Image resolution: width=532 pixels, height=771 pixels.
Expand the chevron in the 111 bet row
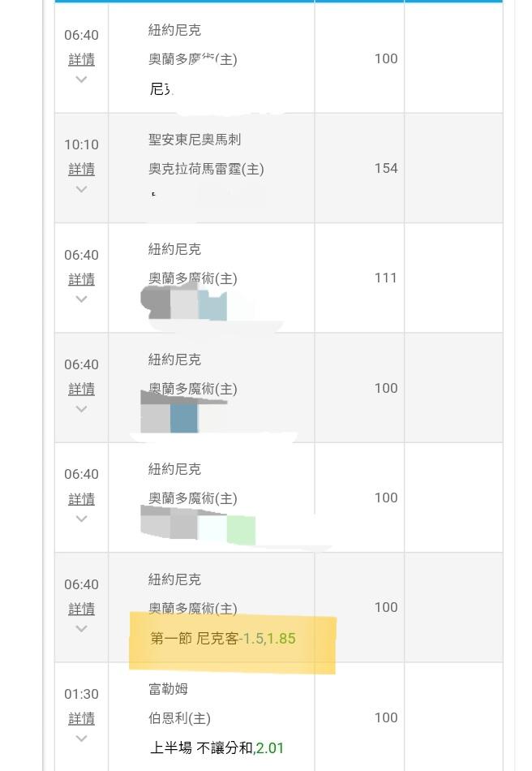tap(81, 299)
